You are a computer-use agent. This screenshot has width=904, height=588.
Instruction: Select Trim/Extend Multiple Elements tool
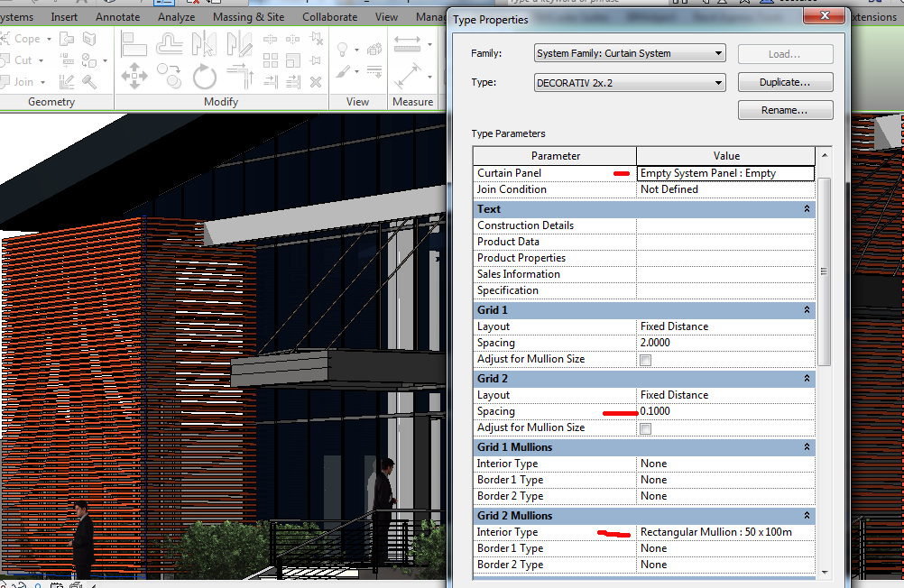tap(293, 82)
